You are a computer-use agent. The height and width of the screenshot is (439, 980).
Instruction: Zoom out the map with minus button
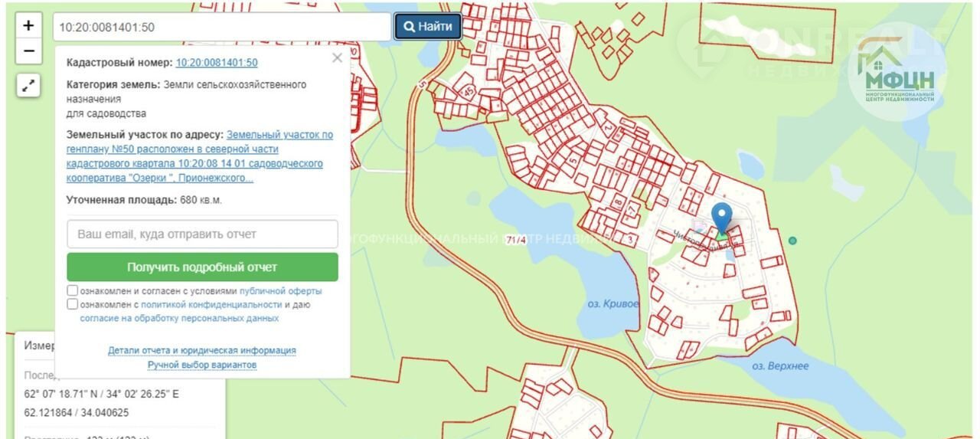[x=28, y=51]
